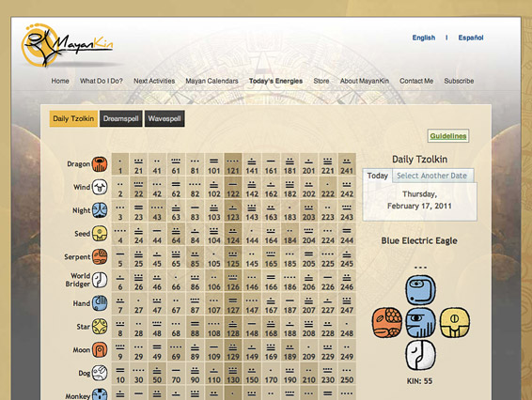Open Contact Me page

point(416,81)
